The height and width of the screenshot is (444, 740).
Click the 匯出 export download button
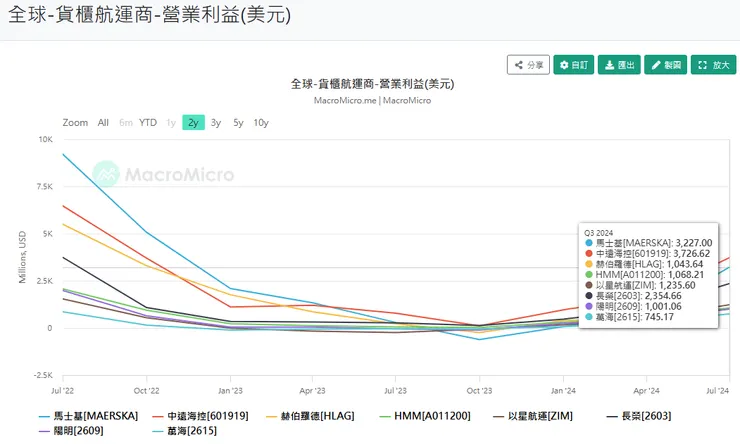point(619,65)
